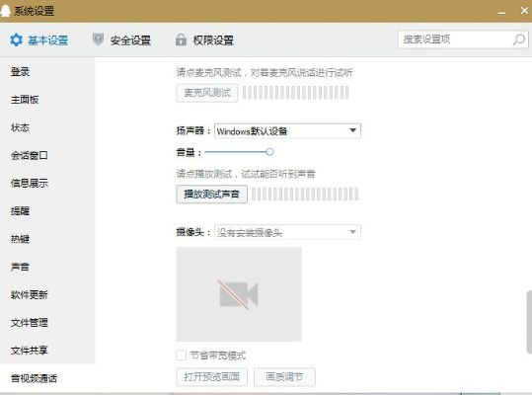Screen dimensions: 532x395
Task: Click the 画质调节 button
Action: (x=284, y=376)
